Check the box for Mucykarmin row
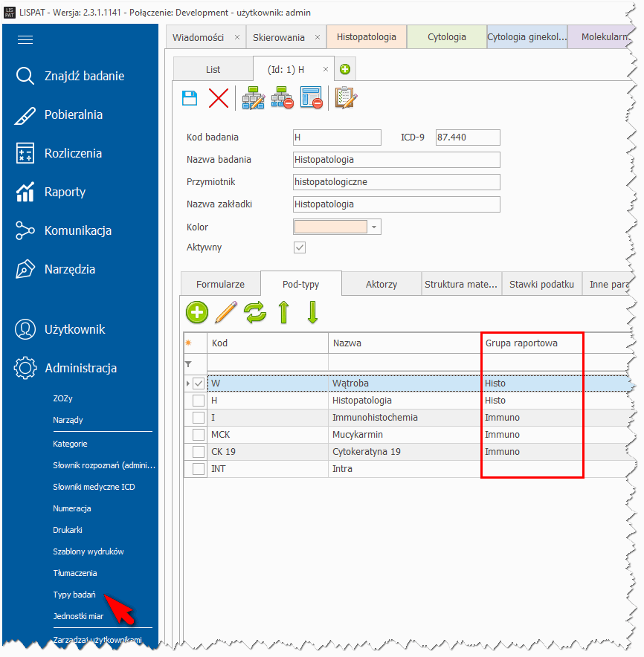The height and width of the screenshot is (657, 644). (199, 435)
